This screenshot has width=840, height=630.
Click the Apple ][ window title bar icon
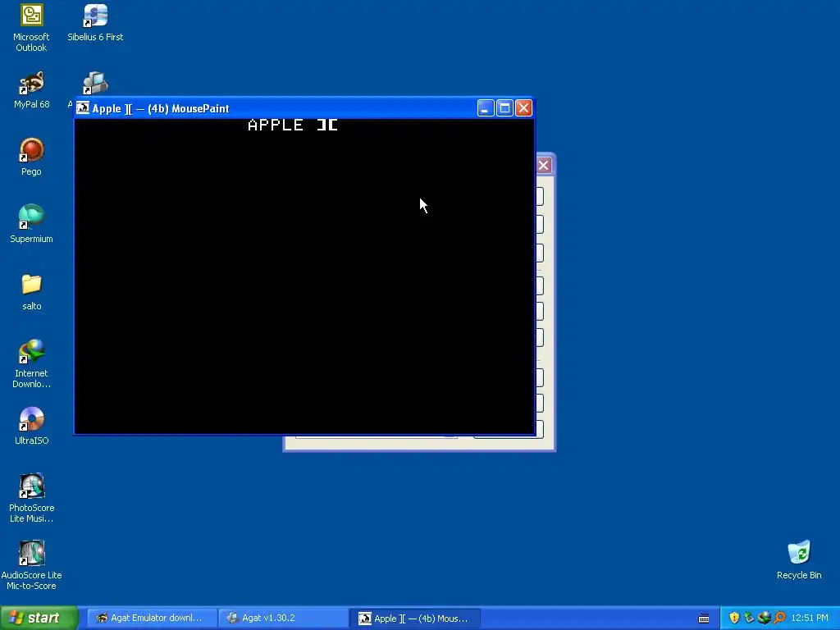(83, 108)
